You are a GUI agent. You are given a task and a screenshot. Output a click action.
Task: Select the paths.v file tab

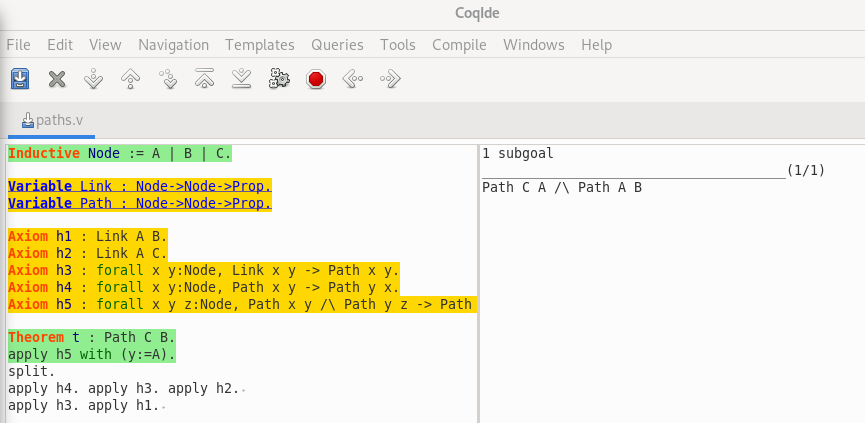click(x=52, y=120)
